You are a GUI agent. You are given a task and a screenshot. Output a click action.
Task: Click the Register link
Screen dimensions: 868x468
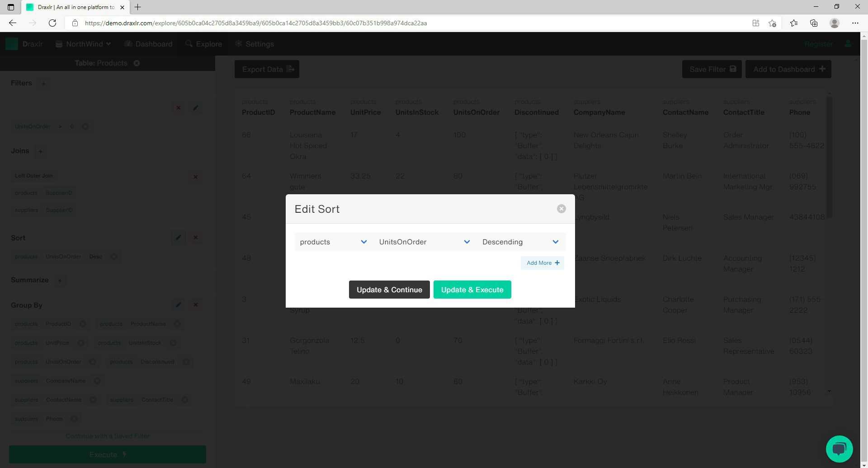818,44
